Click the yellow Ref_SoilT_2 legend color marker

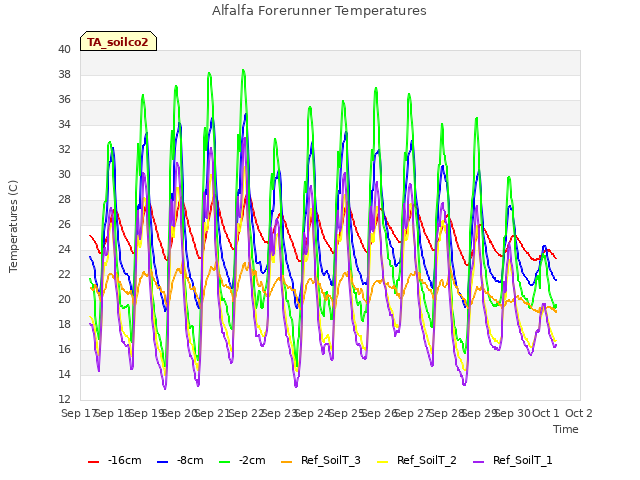coord(382,462)
